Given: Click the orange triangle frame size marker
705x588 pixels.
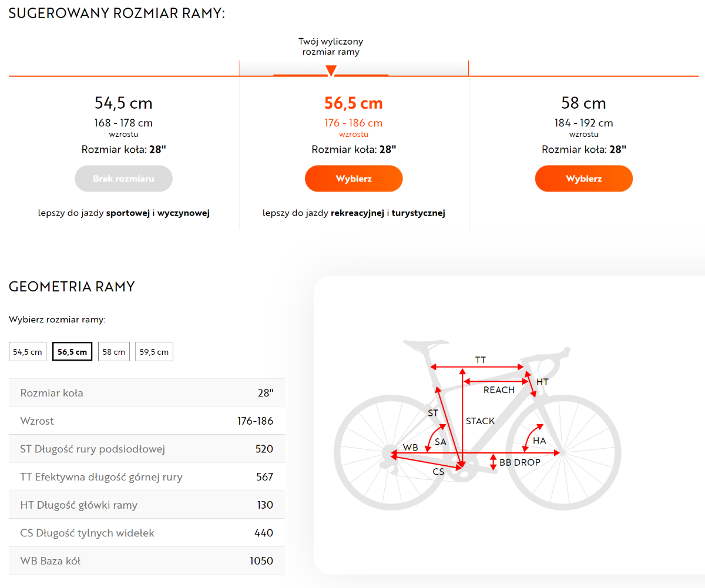Looking at the screenshot, I should (331, 71).
